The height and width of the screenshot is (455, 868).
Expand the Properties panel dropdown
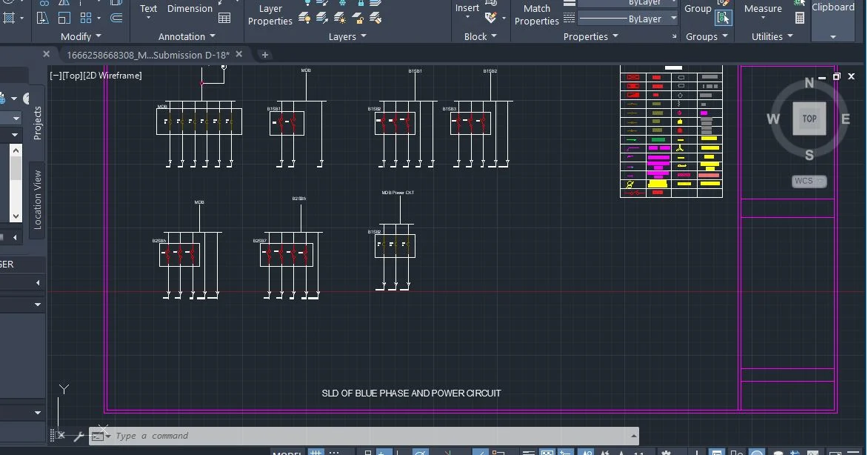(x=615, y=36)
